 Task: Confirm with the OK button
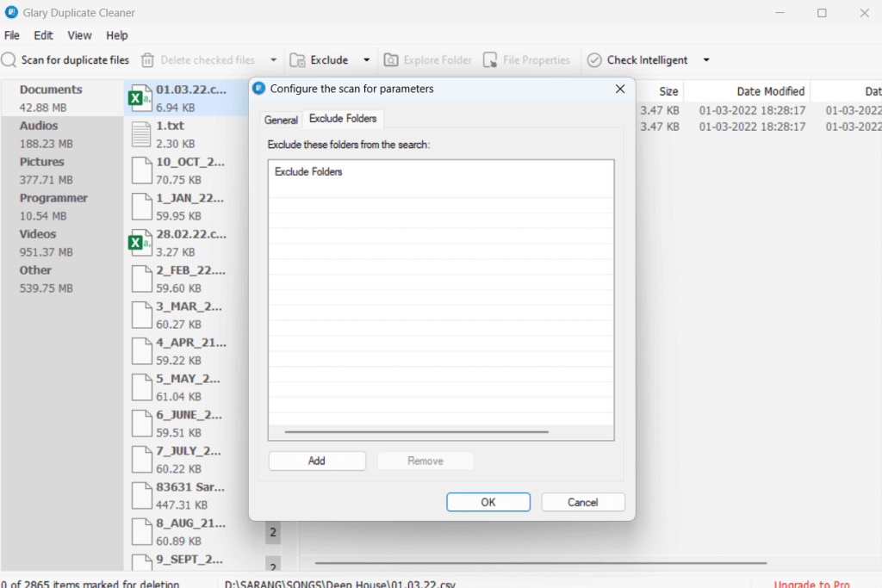(x=488, y=502)
